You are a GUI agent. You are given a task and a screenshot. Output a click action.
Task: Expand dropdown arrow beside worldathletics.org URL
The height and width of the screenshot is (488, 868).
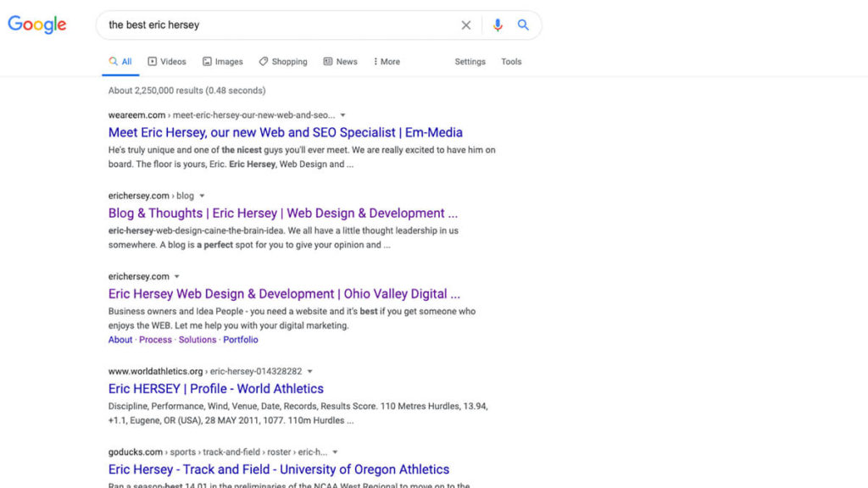pos(310,371)
